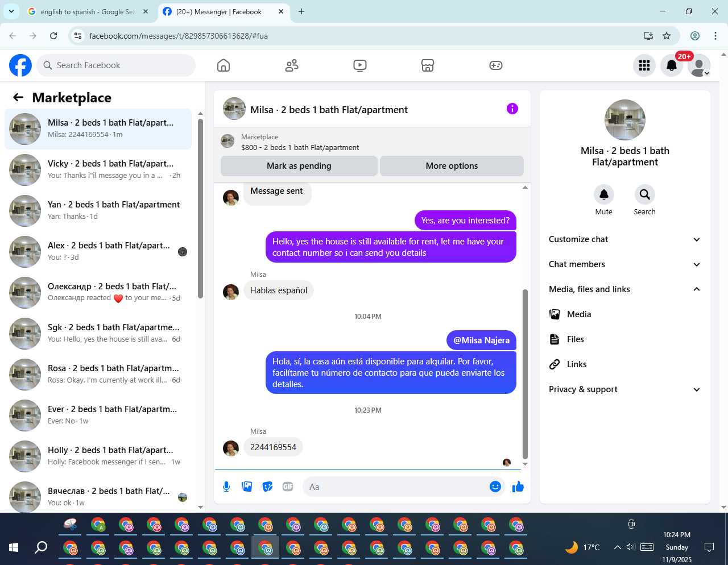Open shared Files list
Screen dimensions: 728x565
(x=625, y=339)
